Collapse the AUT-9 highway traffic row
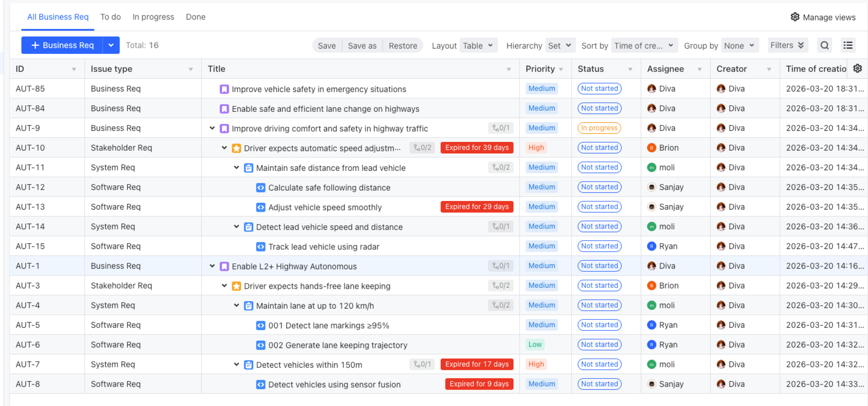 [x=212, y=128]
